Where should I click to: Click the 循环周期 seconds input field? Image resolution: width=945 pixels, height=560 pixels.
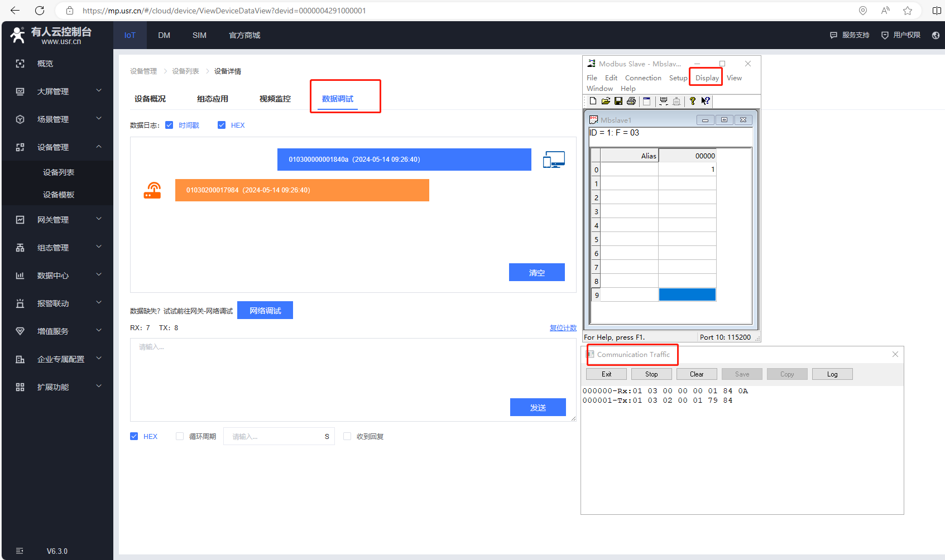tap(274, 436)
